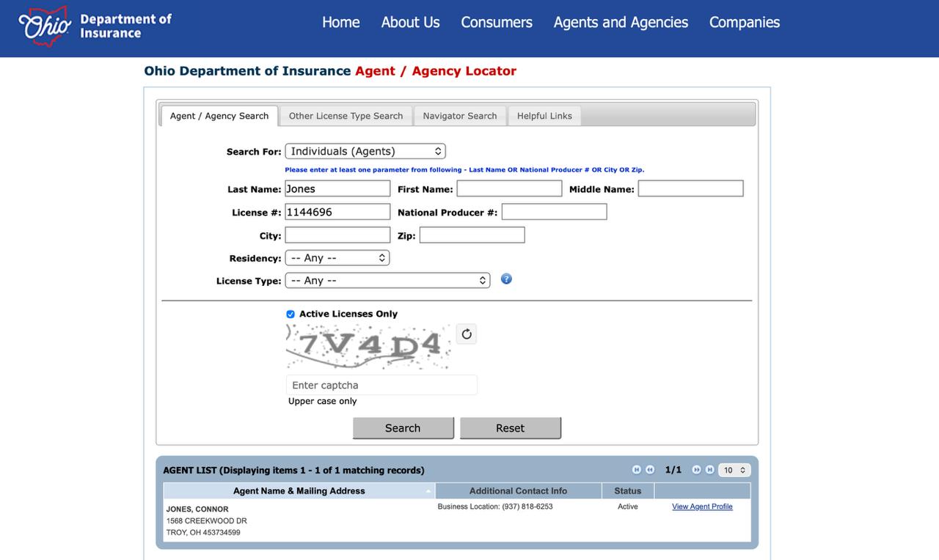Select agent name JONES, CONNOR
Image resolution: width=939 pixels, height=560 pixels.
pyautogui.click(x=197, y=509)
